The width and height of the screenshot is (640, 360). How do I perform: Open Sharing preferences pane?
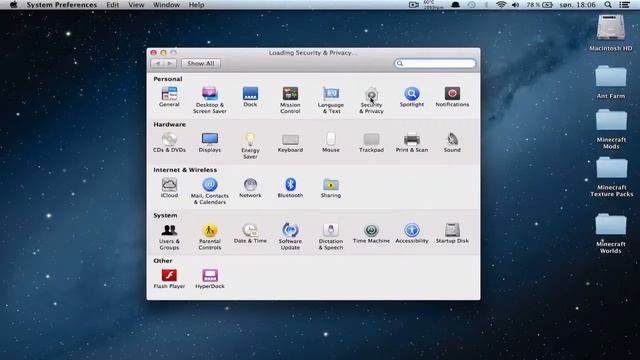331,188
